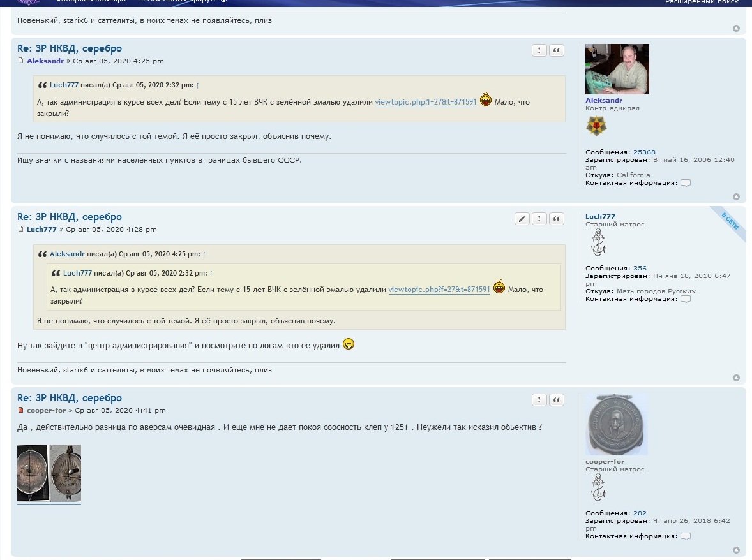Quote cooper-for's post using the quote icon
Image resolution: width=752 pixels, height=560 pixels.
coord(557,401)
